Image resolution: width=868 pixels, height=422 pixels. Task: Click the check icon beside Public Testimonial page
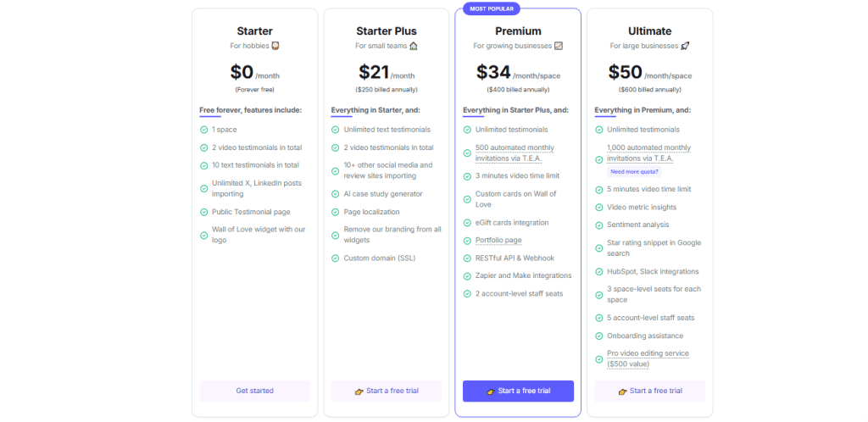click(x=203, y=212)
